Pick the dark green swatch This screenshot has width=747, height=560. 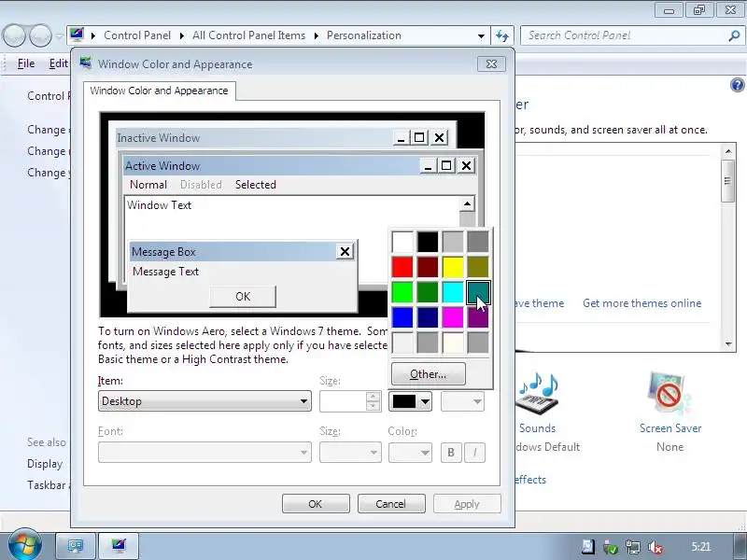428,292
